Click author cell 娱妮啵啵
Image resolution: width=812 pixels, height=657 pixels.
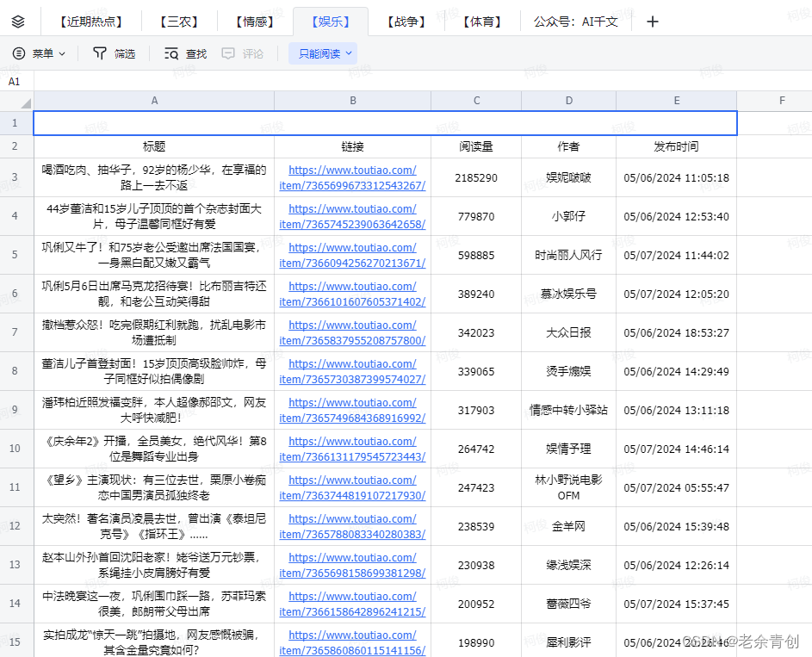(x=568, y=177)
